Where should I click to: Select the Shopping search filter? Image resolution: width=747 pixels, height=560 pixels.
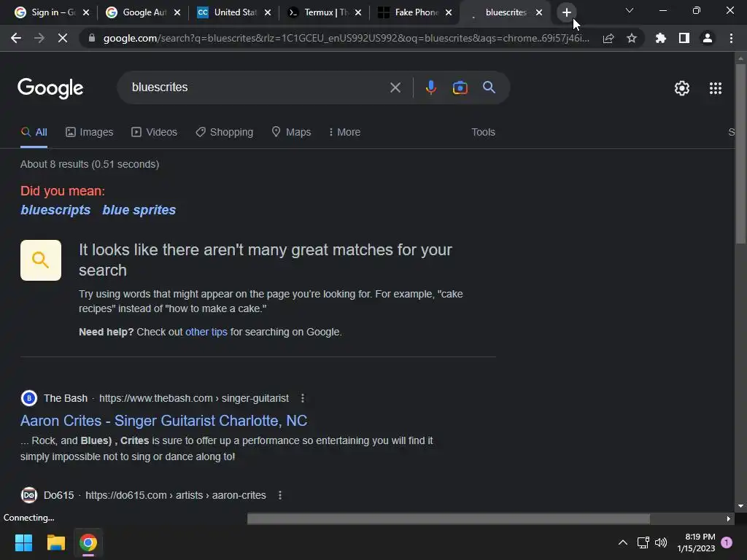pyautogui.click(x=225, y=133)
